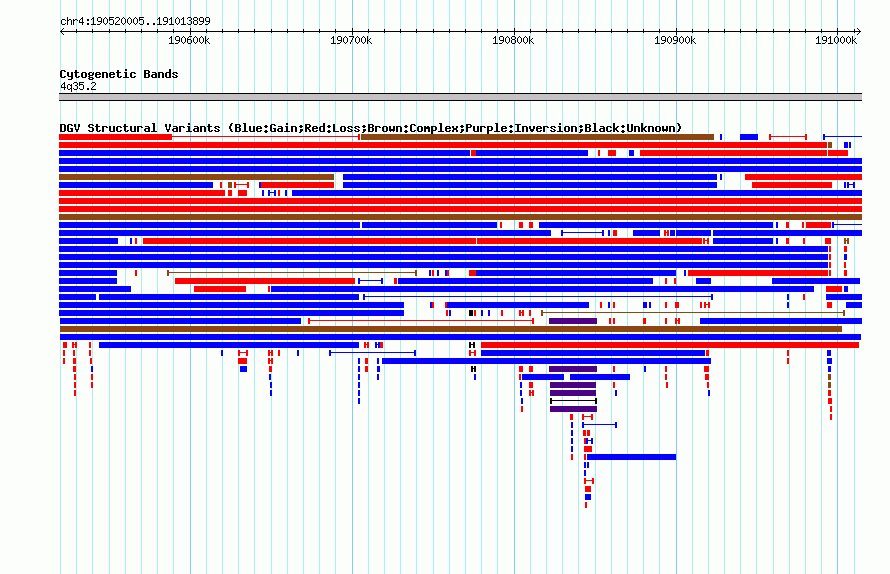
Task: Click the small blue gain block in the top row
Action: pyautogui.click(x=749, y=137)
